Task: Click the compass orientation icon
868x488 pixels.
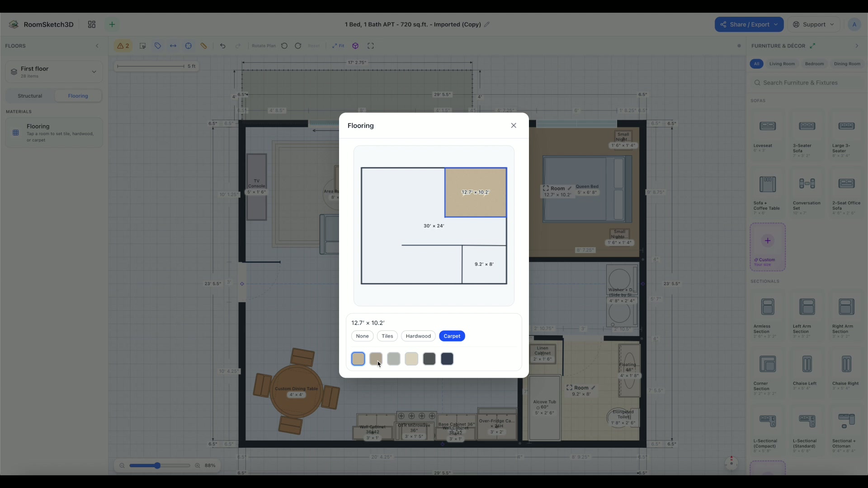Action: click(731, 463)
